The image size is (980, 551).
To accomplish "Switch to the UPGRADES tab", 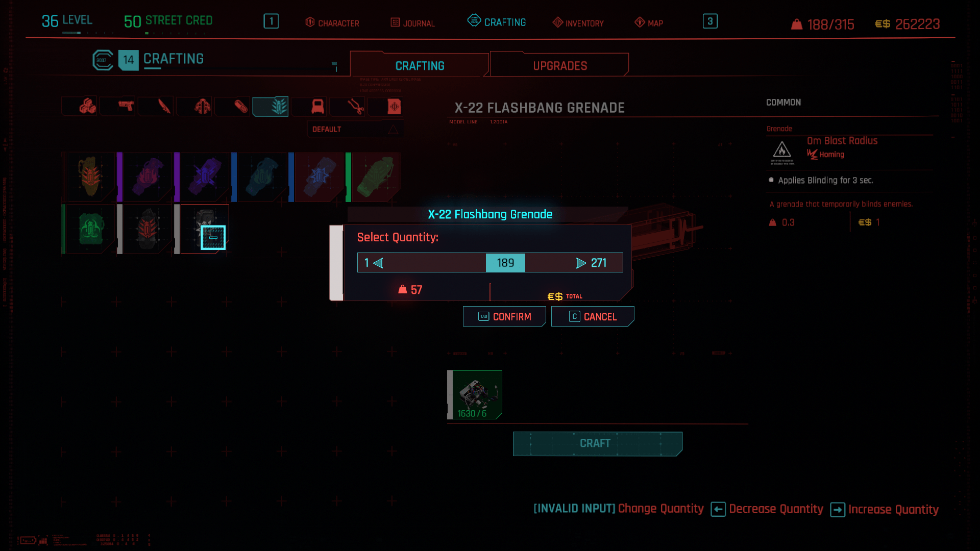I will coord(559,65).
